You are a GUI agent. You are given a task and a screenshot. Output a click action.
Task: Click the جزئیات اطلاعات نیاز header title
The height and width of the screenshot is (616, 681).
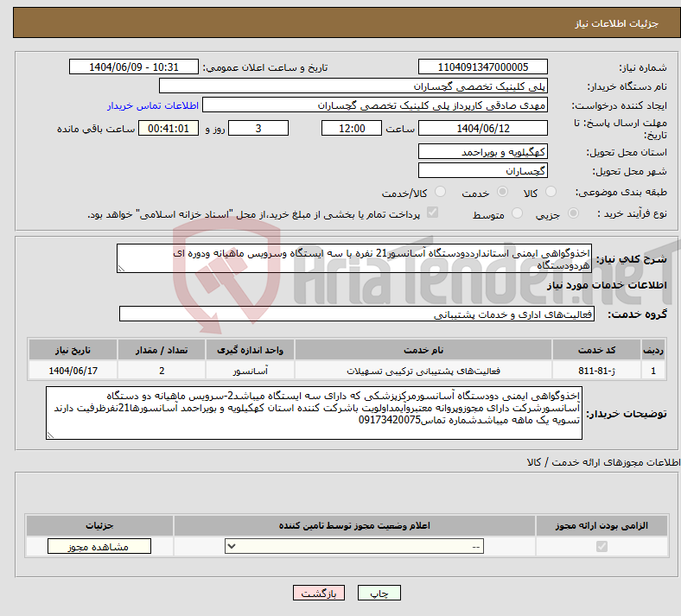617,23
